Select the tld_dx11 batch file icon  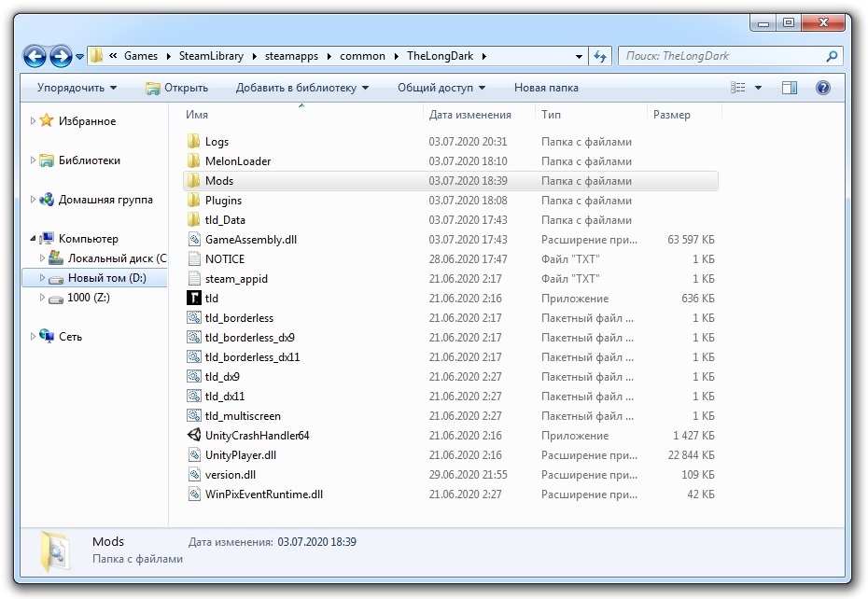[194, 396]
